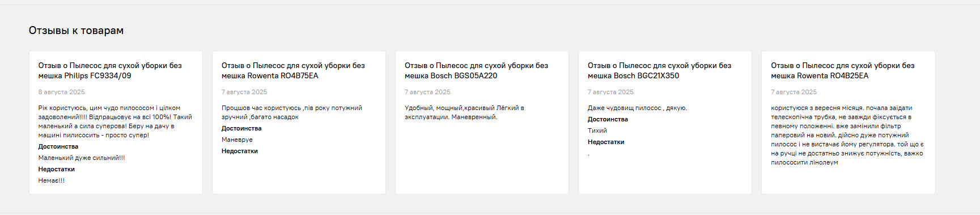Image resolution: width=980 pixels, height=215 pixels.
Task: Click the Bosch BGS05A220 review text
Action: [x=464, y=112]
